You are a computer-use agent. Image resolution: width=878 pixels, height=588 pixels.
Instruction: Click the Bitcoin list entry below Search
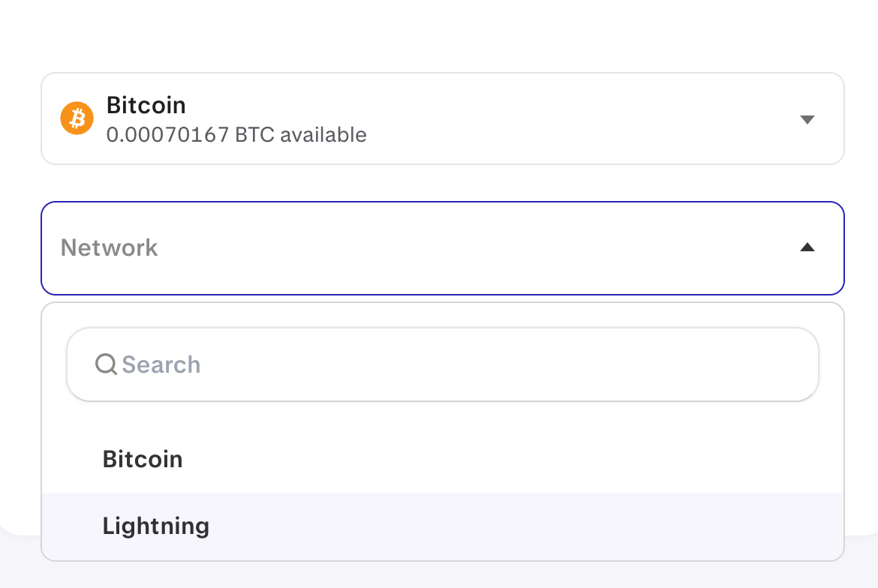(143, 458)
